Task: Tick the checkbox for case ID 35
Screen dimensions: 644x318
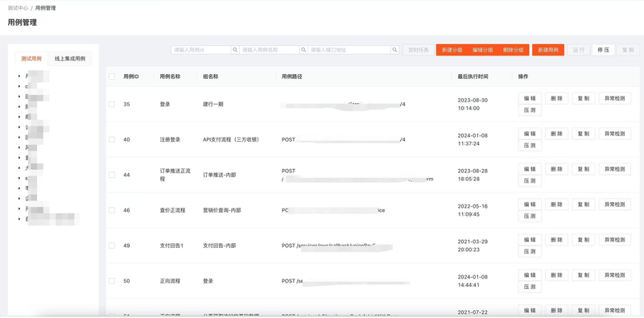Action: (x=112, y=105)
